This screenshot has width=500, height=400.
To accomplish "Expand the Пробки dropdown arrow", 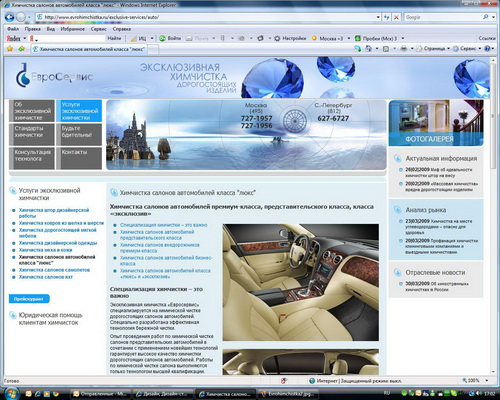I will (x=402, y=38).
